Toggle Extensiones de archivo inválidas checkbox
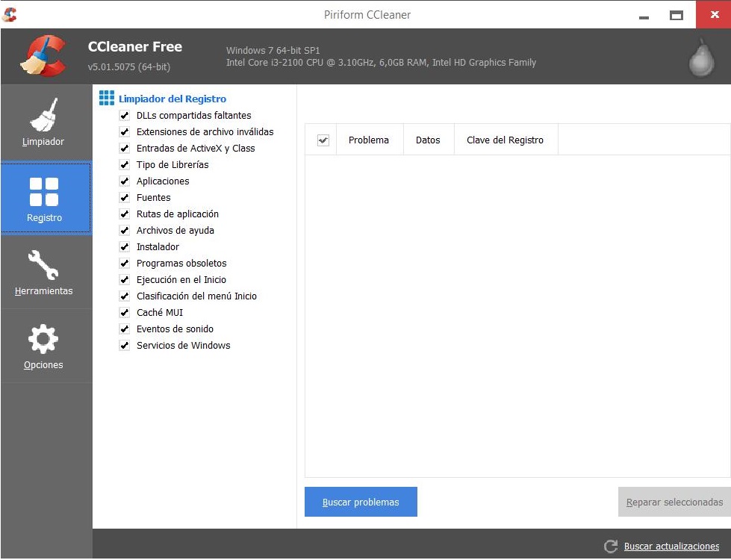Viewport: 731px width, 560px height. click(125, 132)
